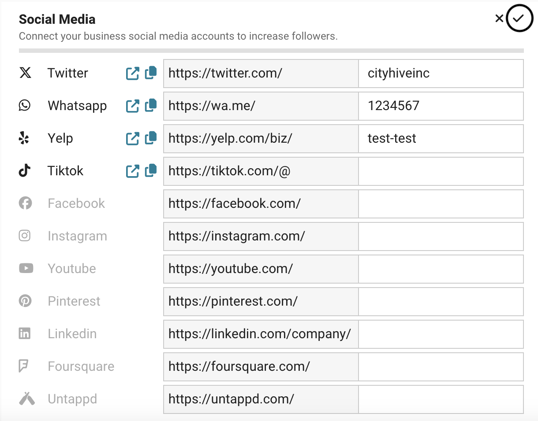This screenshot has width=538, height=421.
Task: Click the Tiktok logo icon
Action: (x=25, y=171)
